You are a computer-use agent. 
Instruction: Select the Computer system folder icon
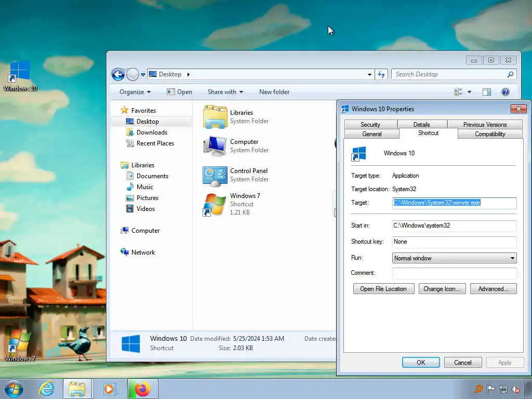215,146
